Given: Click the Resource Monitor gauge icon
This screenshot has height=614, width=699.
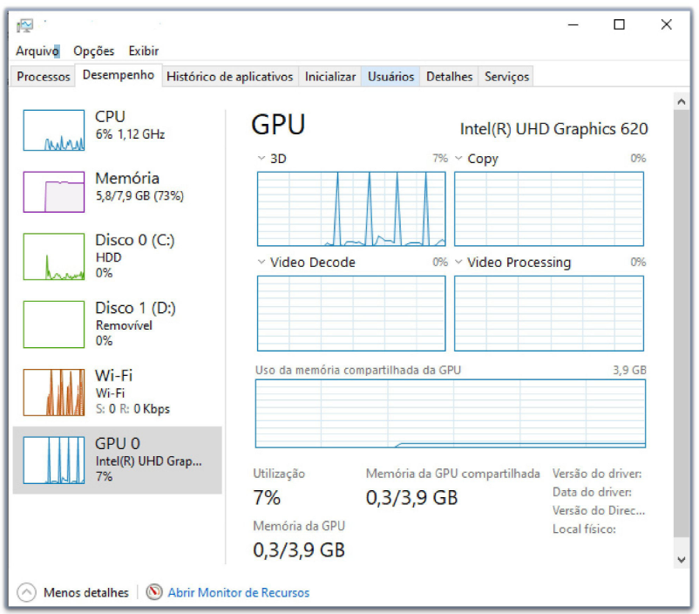Looking at the screenshot, I should (154, 592).
